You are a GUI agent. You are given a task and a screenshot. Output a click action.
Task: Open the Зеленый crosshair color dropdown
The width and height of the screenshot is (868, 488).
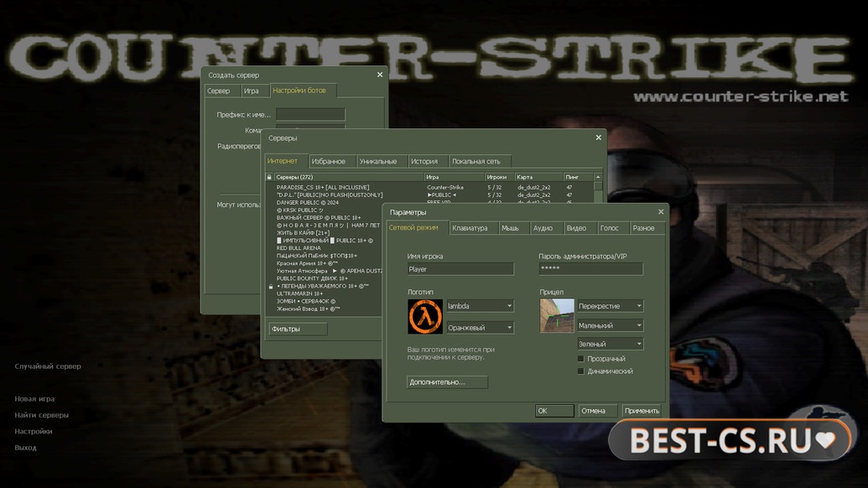(x=610, y=344)
